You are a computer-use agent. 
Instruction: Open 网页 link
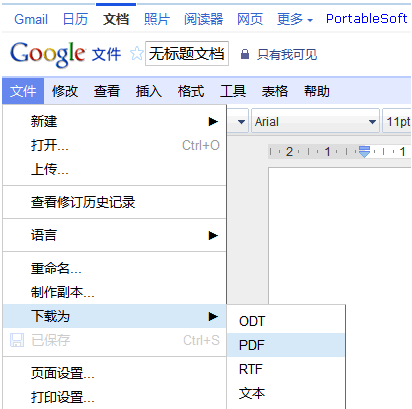(x=250, y=19)
